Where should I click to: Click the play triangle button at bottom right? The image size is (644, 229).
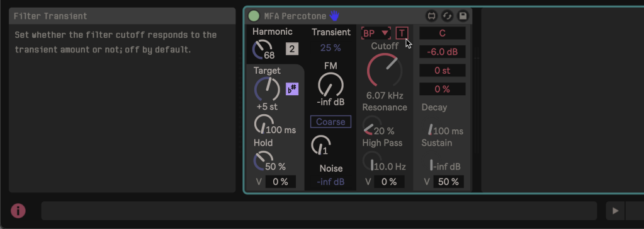[615, 211]
